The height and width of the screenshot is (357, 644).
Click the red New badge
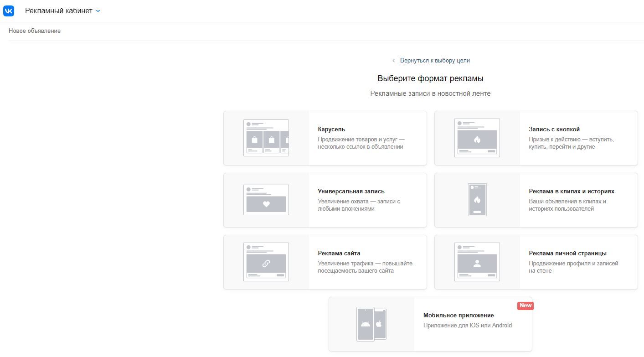pyautogui.click(x=526, y=305)
